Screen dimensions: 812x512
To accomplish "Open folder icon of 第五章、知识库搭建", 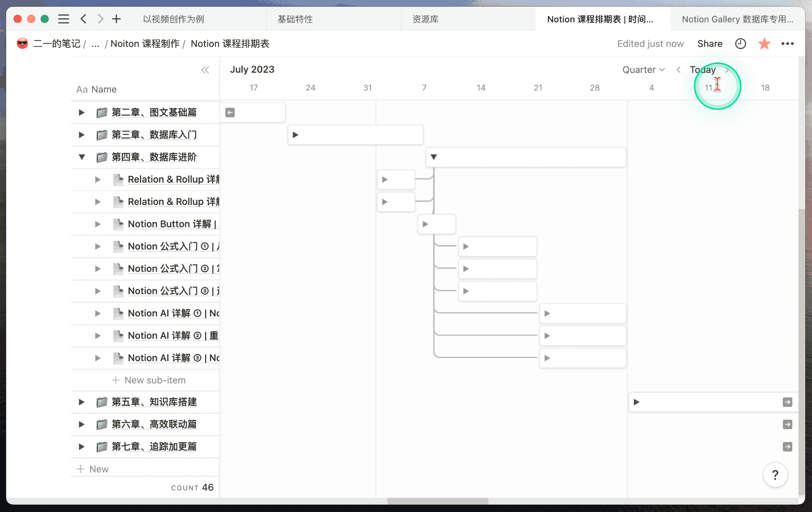I will [102, 402].
